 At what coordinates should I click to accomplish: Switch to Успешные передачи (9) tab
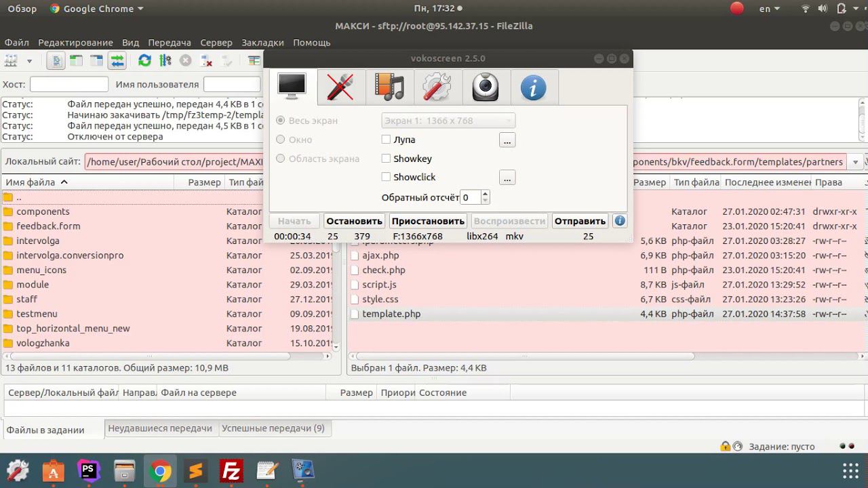click(273, 428)
